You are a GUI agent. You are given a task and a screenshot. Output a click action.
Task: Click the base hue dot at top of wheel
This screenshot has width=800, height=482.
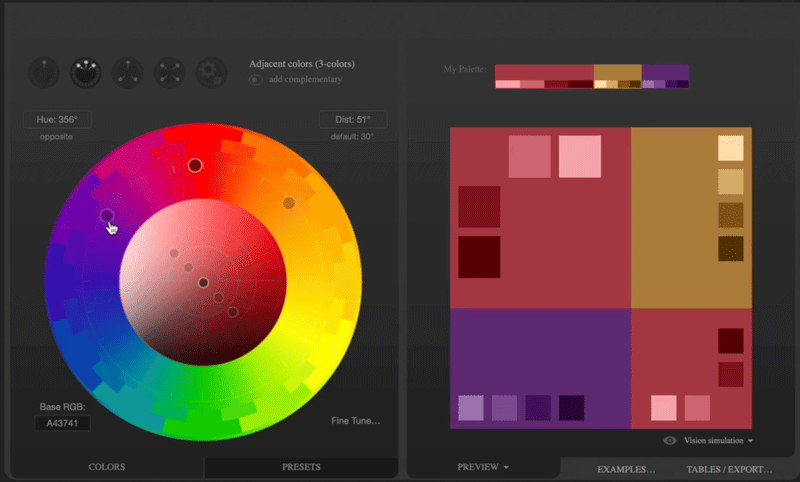pyautogui.click(x=195, y=165)
